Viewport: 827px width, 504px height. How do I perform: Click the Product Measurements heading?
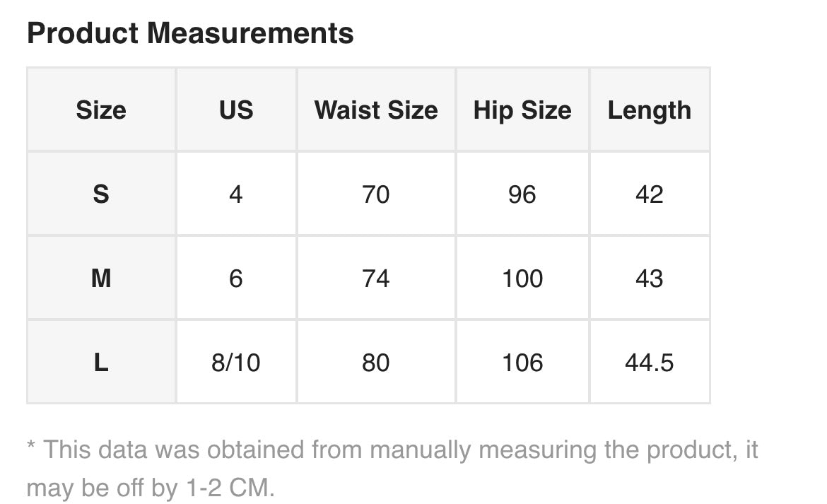click(190, 33)
